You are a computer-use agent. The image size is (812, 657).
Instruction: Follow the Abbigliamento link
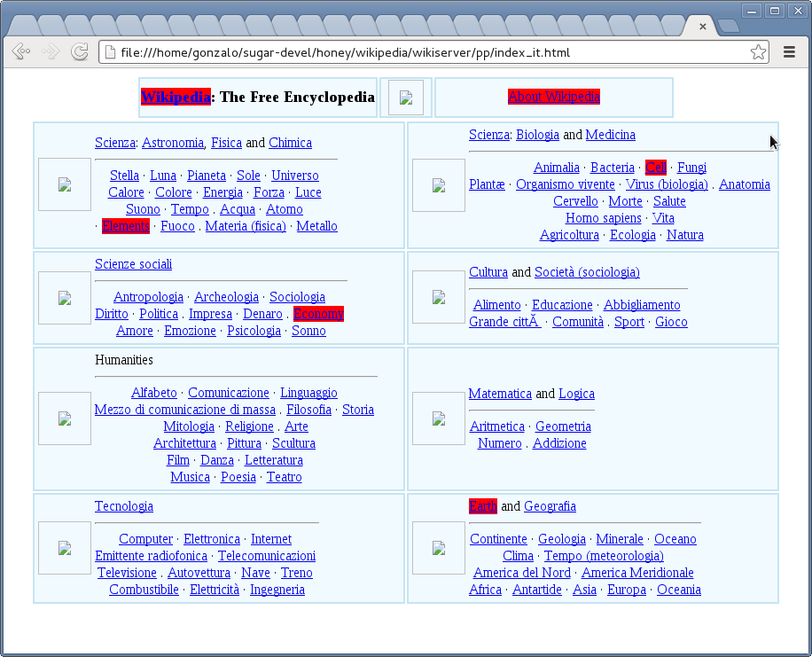point(642,305)
